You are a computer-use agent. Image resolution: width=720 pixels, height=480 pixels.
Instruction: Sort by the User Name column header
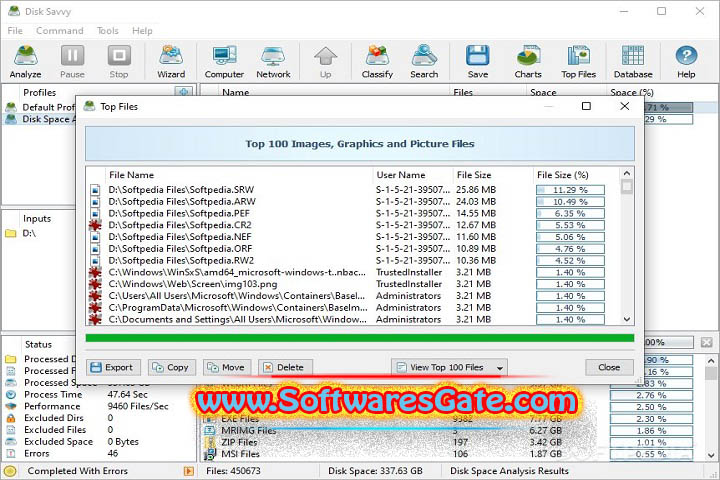tap(401, 175)
